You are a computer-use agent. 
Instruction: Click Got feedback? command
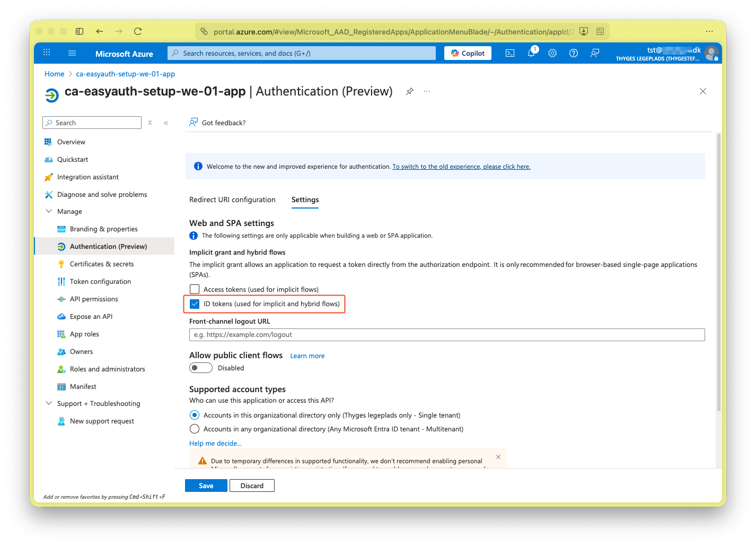217,123
